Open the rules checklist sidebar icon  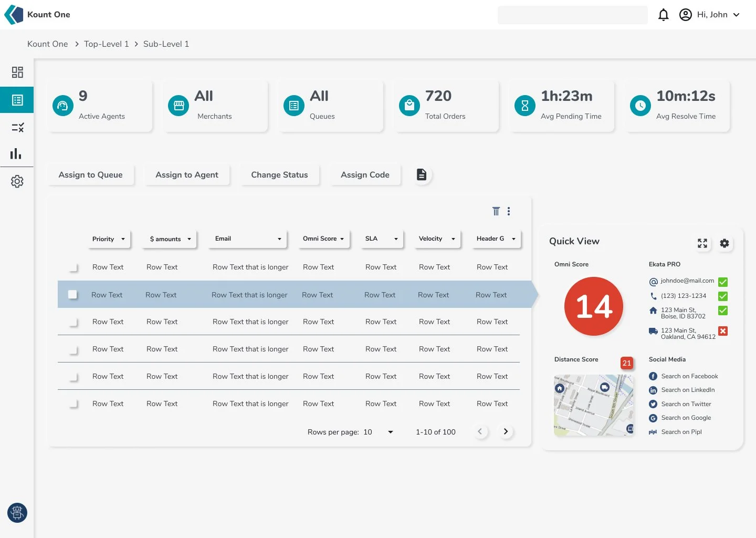click(x=17, y=127)
